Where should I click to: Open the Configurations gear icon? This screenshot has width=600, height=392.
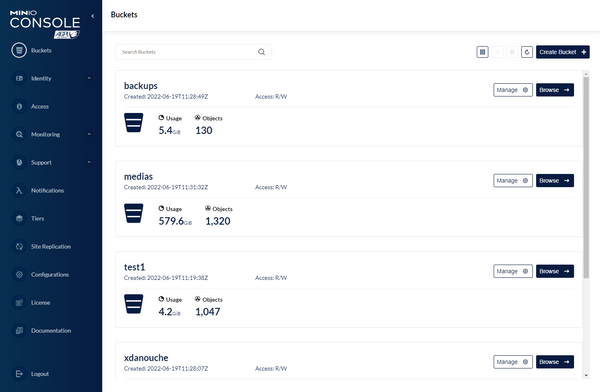coord(19,274)
